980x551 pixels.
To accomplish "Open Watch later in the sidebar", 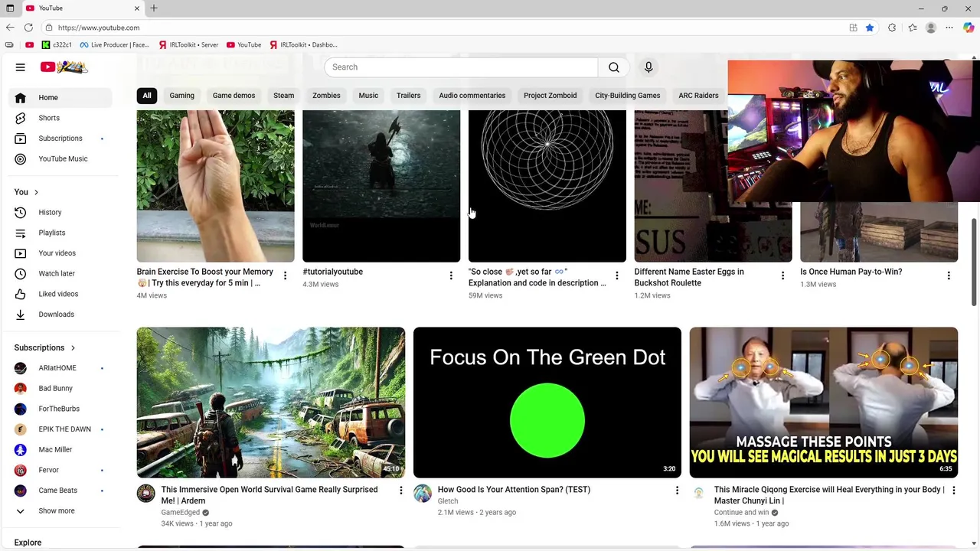I will tap(61, 273).
